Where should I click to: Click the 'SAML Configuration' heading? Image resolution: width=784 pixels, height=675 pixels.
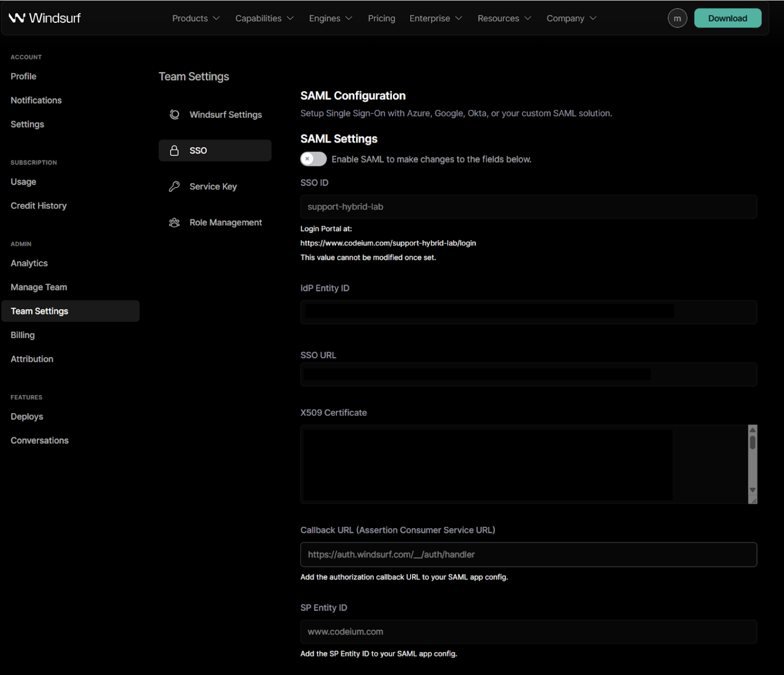tap(353, 95)
